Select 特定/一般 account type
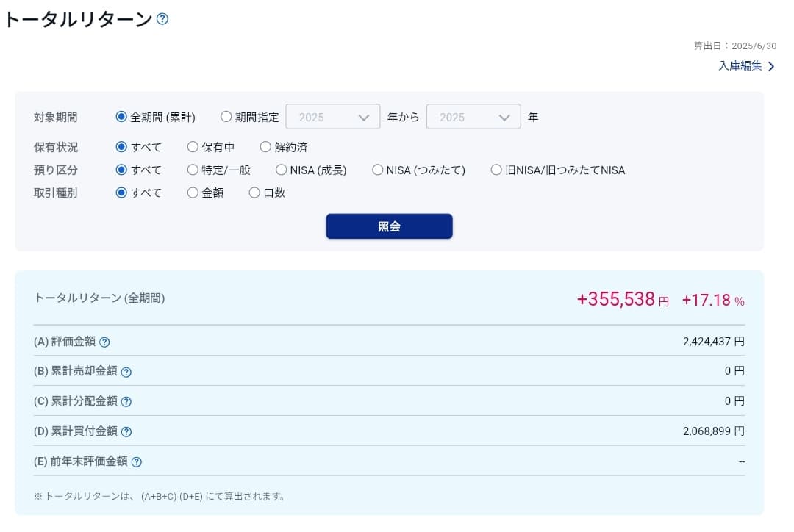The height and width of the screenshot is (532, 794). [193, 170]
